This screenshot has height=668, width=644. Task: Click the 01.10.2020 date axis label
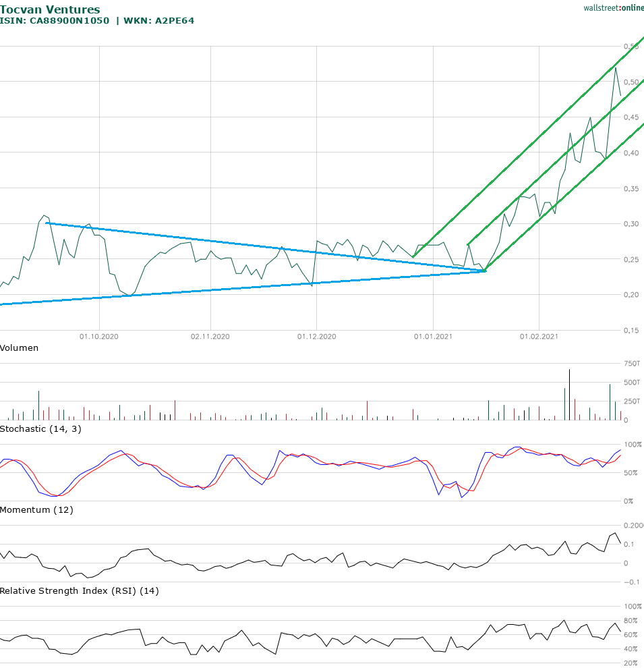98,337
